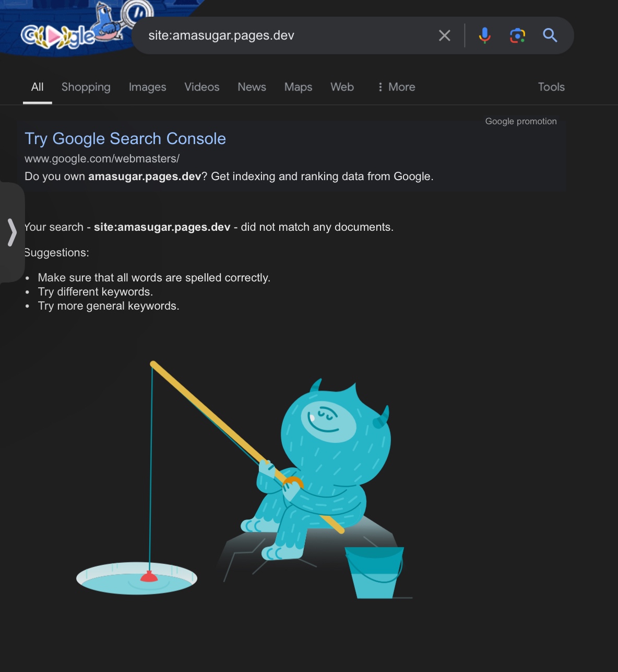Click the three-dot icon beside More
Image resolution: width=618 pixels, height=672 pixels.
click(381, 87)
